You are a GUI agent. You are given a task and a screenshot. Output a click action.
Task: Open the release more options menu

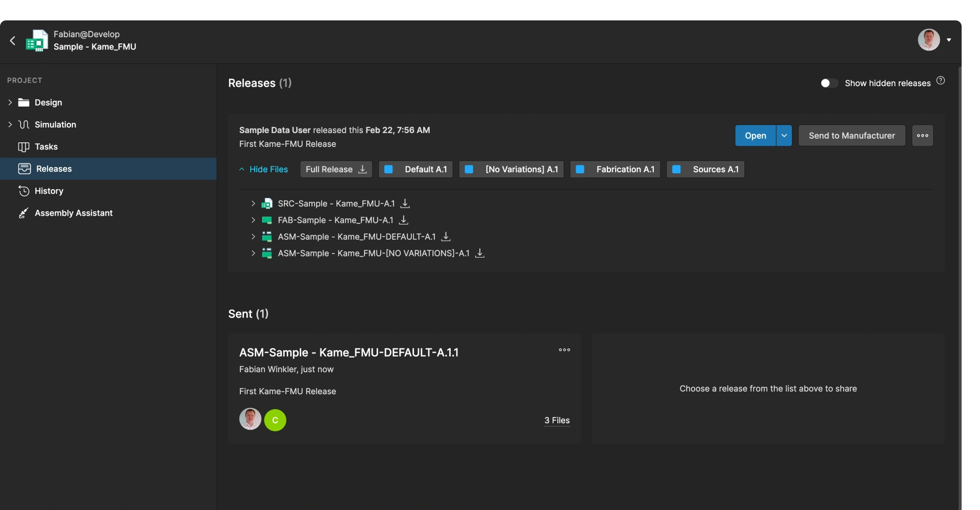tap(922, 136)
